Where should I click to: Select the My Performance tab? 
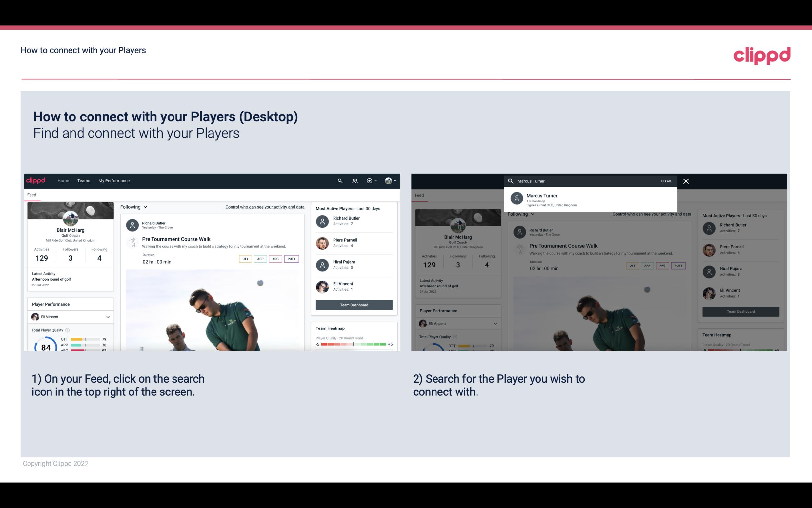[114, 181]
